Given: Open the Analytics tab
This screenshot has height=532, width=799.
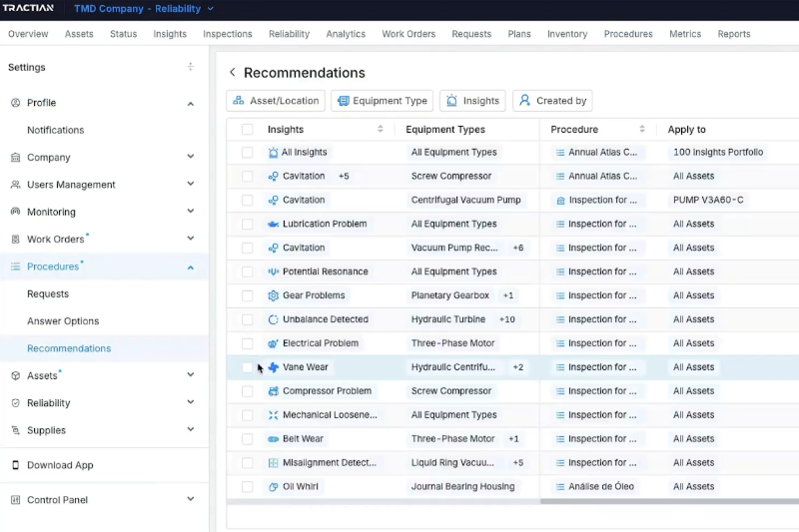Looking at the screenshot, I should [346, 34].
